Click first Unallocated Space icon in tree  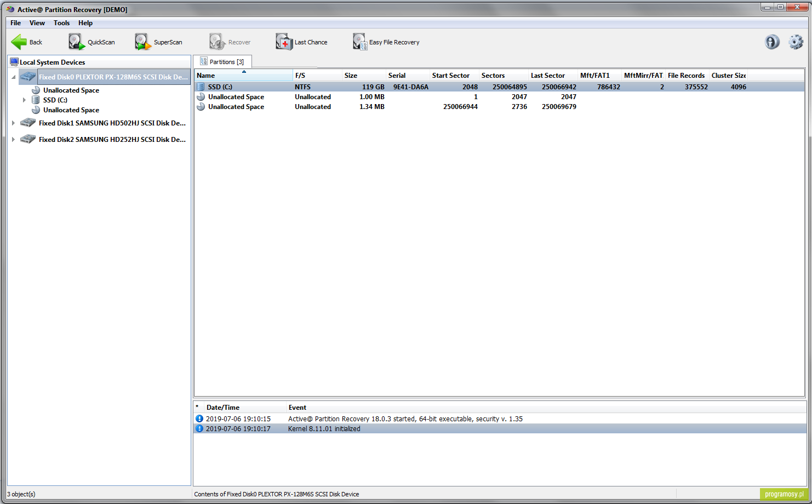[36, 90]
